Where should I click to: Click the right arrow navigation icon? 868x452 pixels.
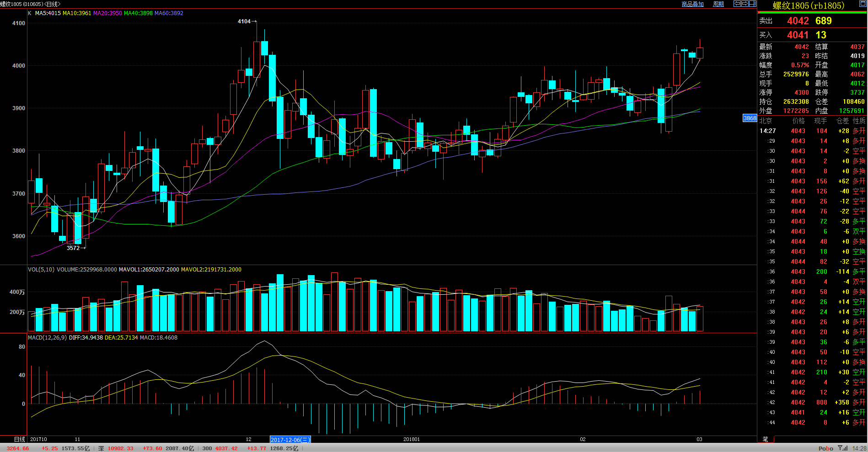(x=745, y=4)
